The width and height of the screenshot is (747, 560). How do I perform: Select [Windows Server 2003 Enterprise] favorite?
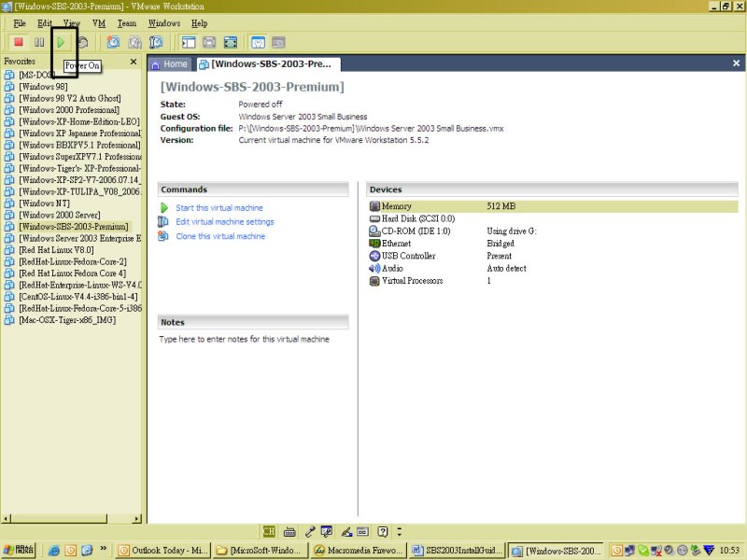[80, 239]
